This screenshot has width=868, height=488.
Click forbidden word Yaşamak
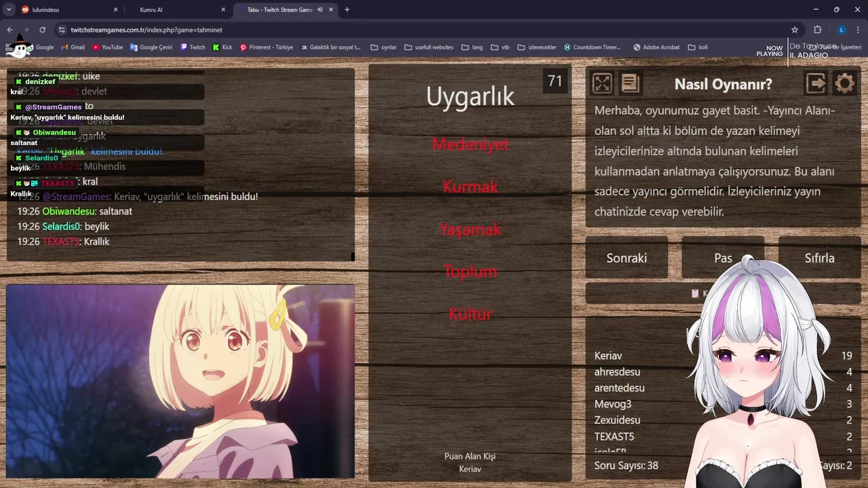tap(470, 229)
